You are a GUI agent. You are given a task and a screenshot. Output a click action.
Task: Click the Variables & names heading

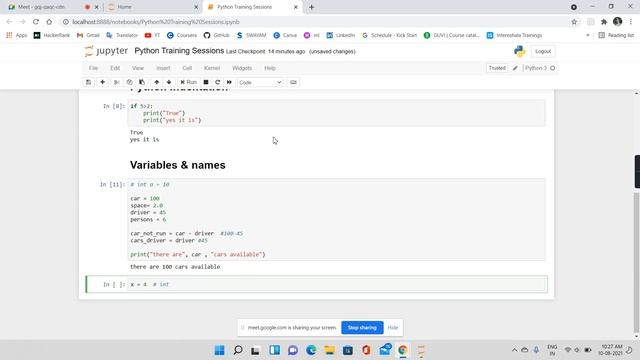pos(178,165)
